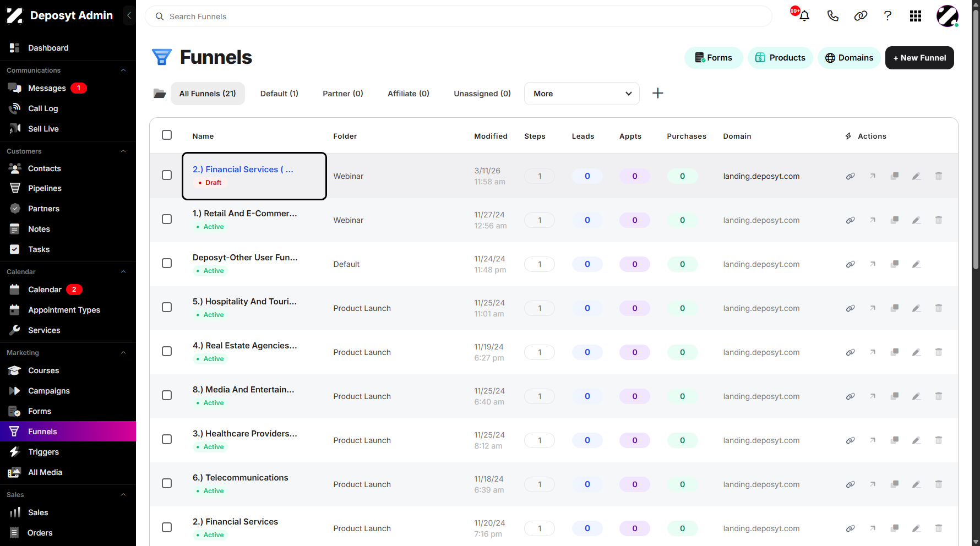Click the Products button
The height and width of the screenshot is (546, 980).
tap(780, 58)
